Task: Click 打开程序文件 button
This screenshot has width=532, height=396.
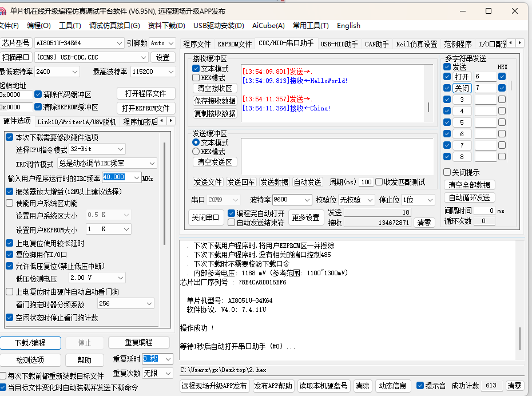Action: click(x=146, y=93)
